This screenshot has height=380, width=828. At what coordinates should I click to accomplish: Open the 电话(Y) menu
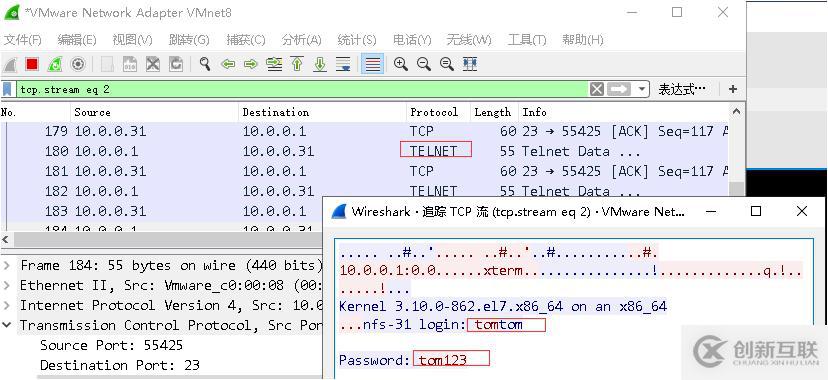(412, 40)
